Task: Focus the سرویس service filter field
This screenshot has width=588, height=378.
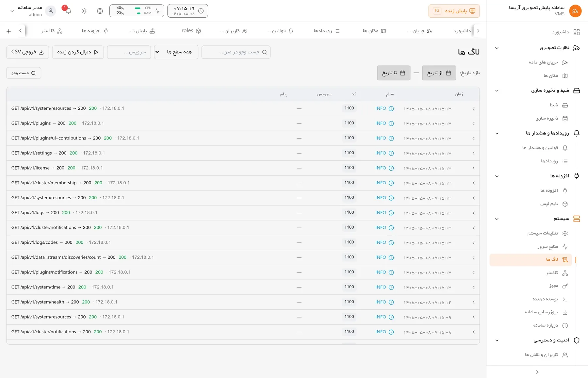Action: (129, 52)
